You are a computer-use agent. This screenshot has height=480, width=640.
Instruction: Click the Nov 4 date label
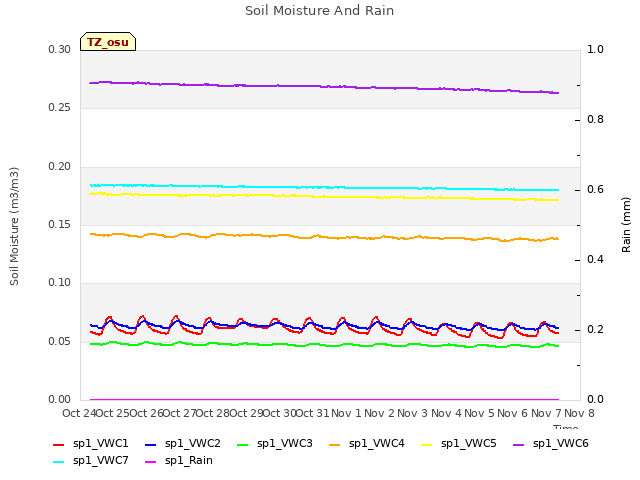446,413
